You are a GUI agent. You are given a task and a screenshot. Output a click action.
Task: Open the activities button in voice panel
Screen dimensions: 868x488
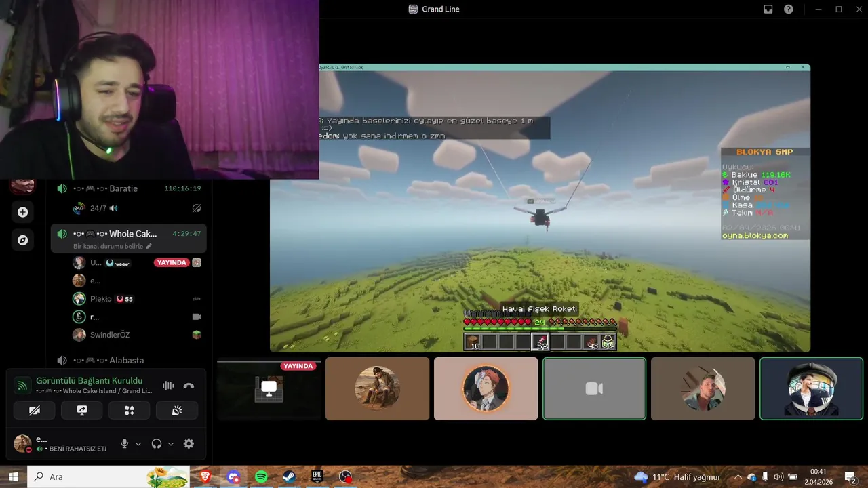click(x=130, y=410)
